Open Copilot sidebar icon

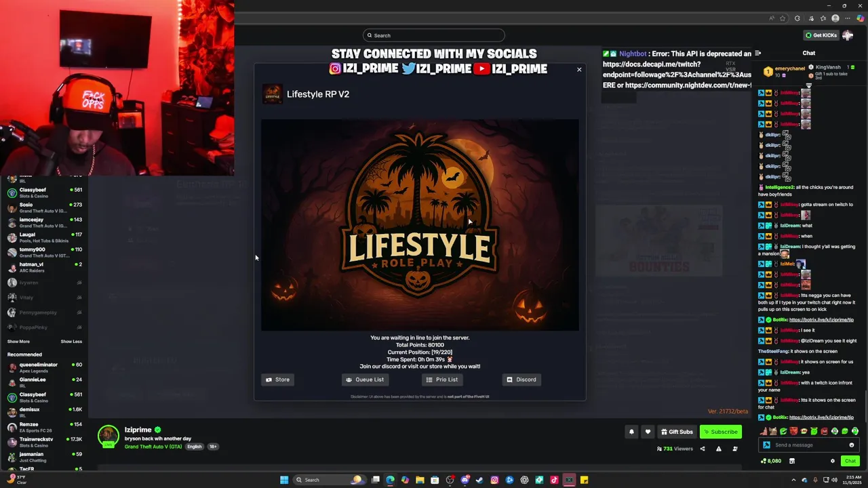pos(860,18)
